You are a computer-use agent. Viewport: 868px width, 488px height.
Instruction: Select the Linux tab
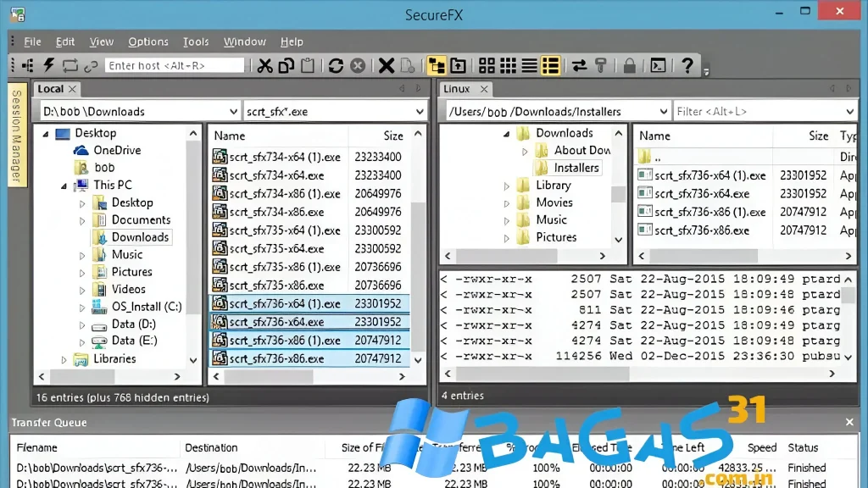click(x=457, y=88)
